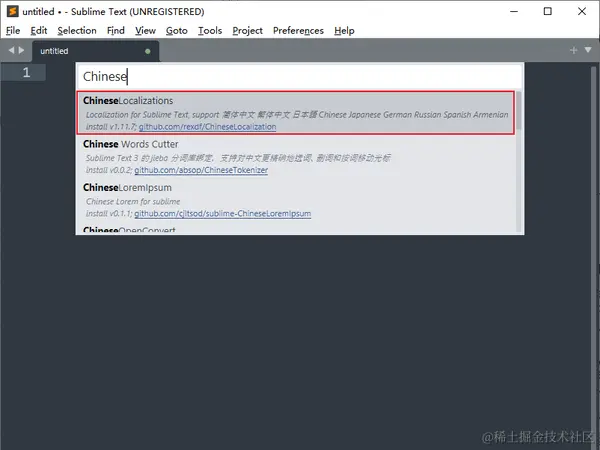Screen dimensions: 600x450
Task: Open github.com/absop/ChineseTokenizer link
Action: pos(201,170)
